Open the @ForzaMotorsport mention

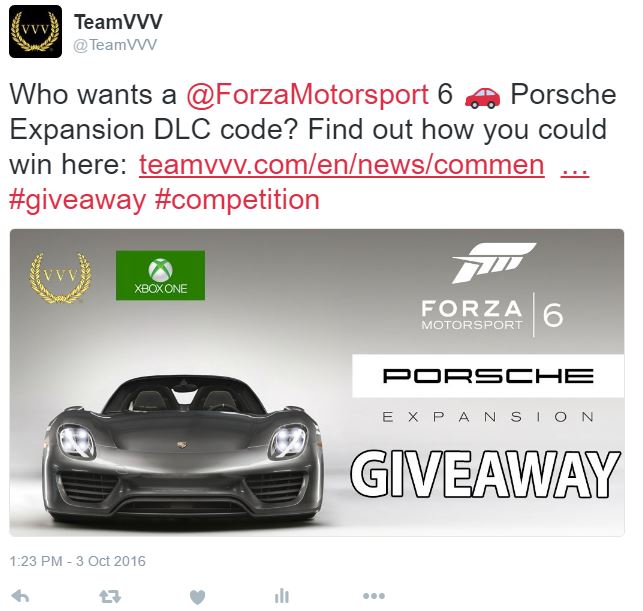pos(308,95)
